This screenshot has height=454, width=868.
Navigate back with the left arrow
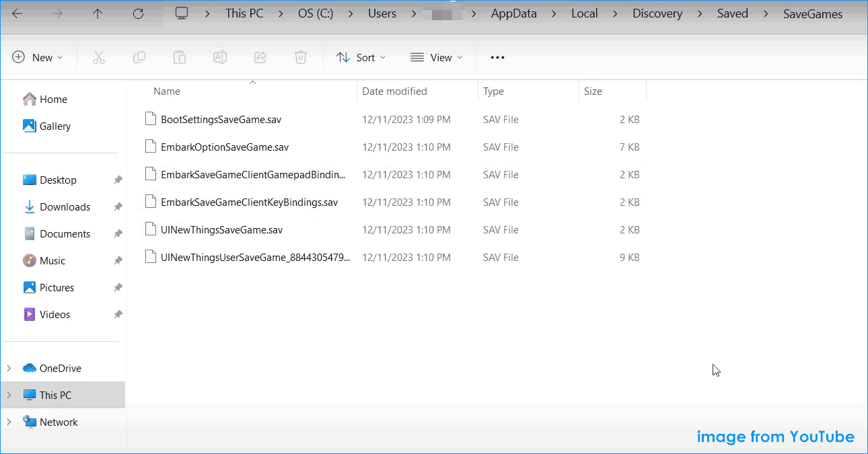pos(17,13)
